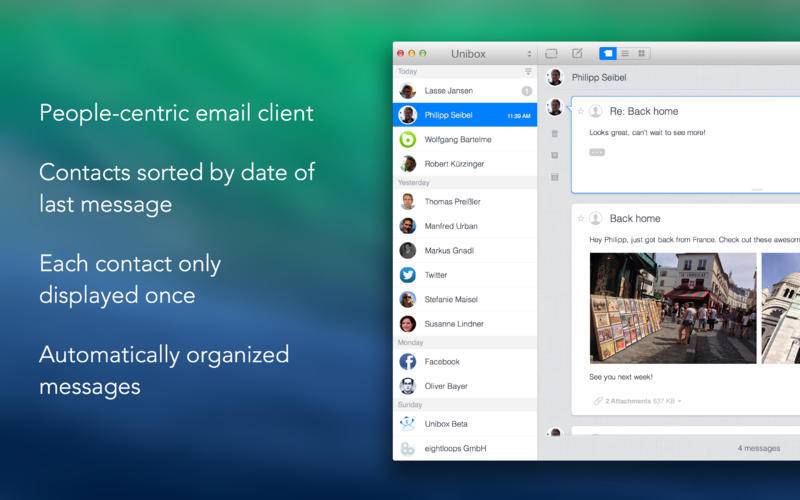Open the Unibox Beta contact

click(465, 424)
